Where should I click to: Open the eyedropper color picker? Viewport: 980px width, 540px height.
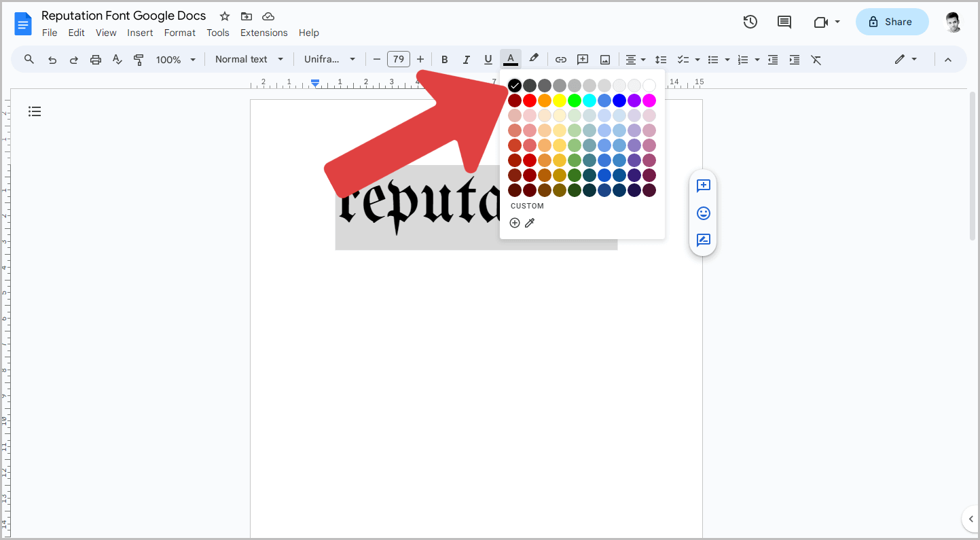pos(530,222)
